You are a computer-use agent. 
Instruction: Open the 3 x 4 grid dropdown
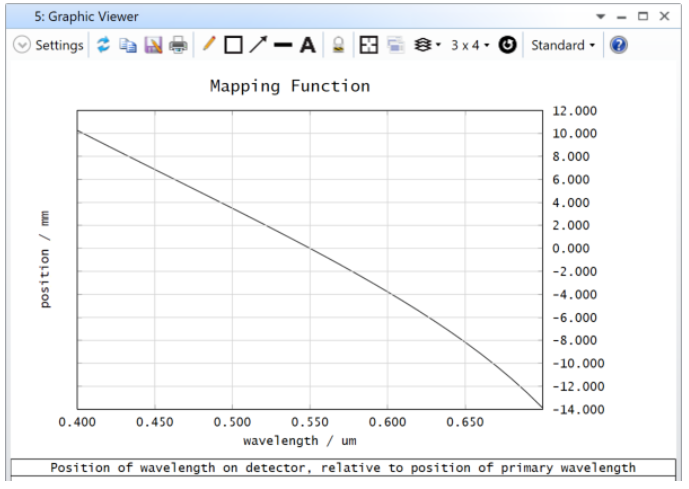pos(470,45)
